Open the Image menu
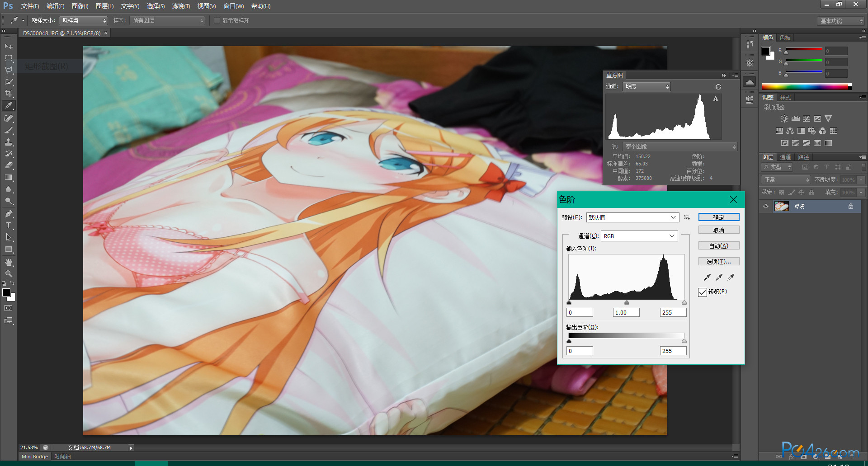 click(x=80, y=6)
